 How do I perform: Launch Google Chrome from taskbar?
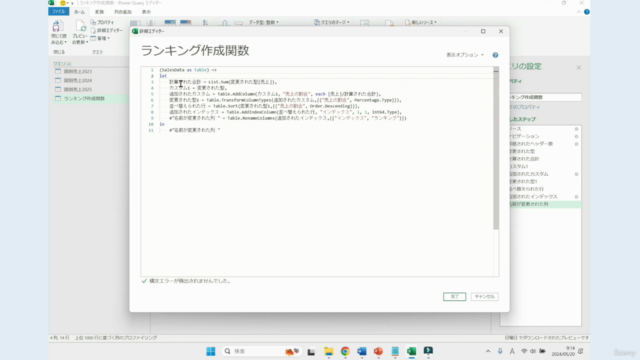[345, 351]
